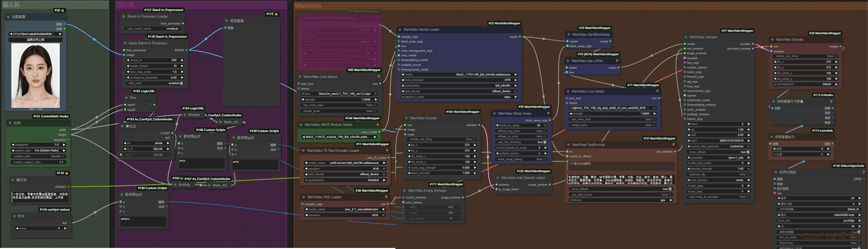Increase blocks_to_swap value with right arrow
This screenshot has height=249, width=868.
pos(546,125)
